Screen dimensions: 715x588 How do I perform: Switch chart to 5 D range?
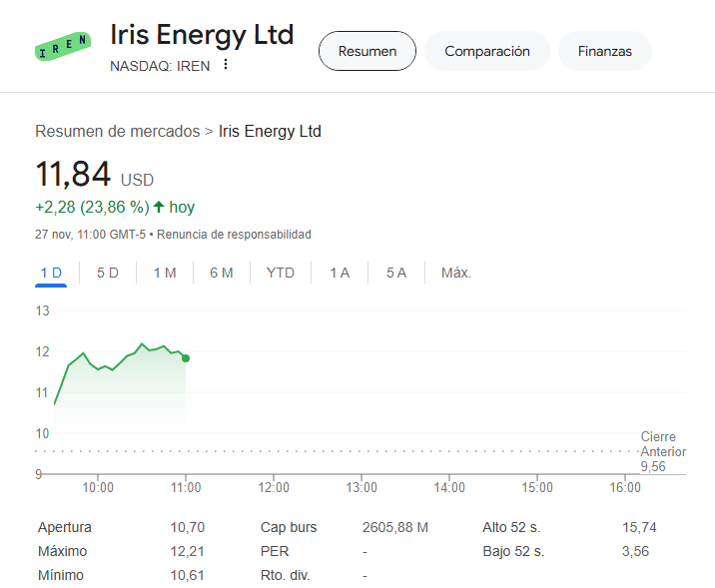[x=108, y=273]
